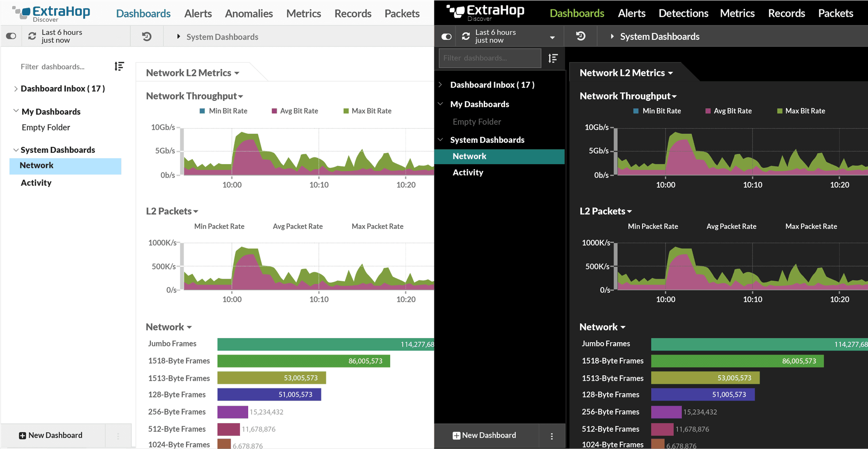The width and height of the screenshot is (868, 449).
Task: Click the Avg Bit Rate swatch in light chart
Action: [274, 111]
